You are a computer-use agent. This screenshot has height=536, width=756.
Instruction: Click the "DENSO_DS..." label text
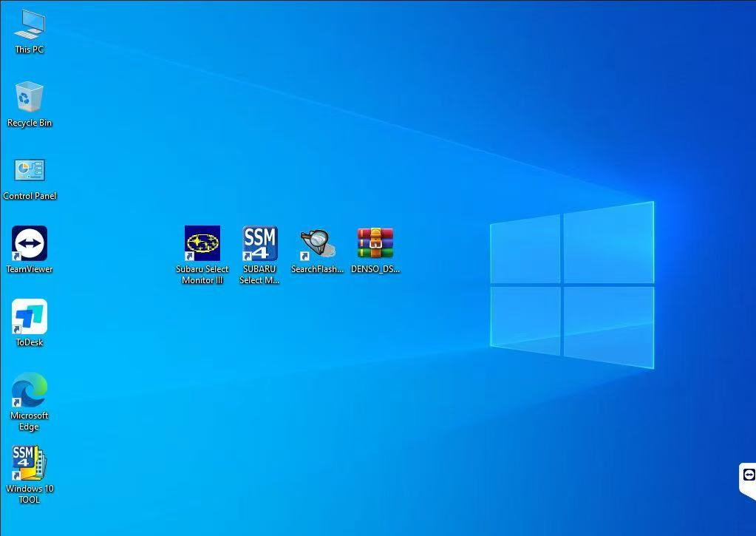[x=375, y=269]
